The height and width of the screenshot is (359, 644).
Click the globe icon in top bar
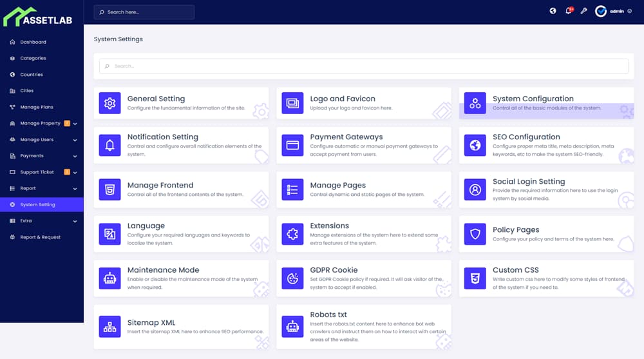(x=553, y=11)
